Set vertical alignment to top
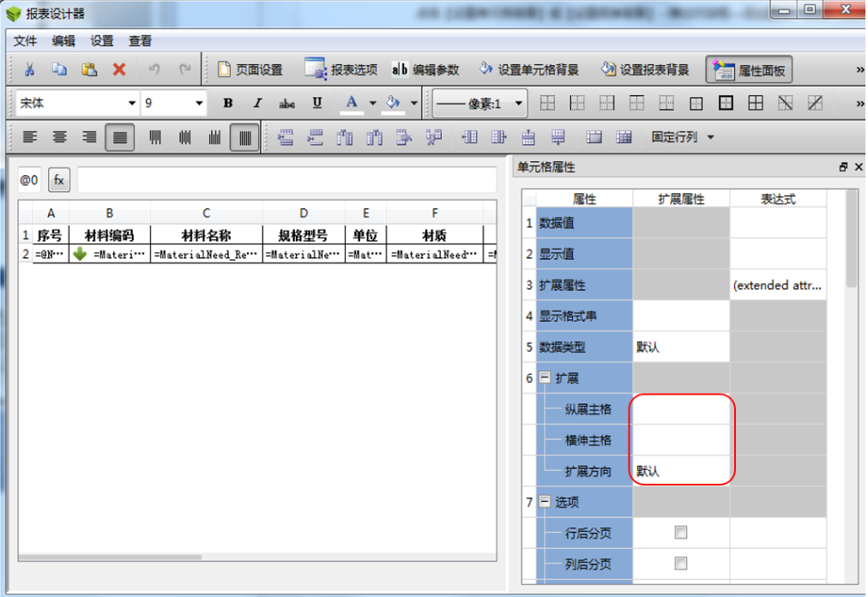Image resolution: width=868 pixels, height=597 pixels. (x=155, y=136)
